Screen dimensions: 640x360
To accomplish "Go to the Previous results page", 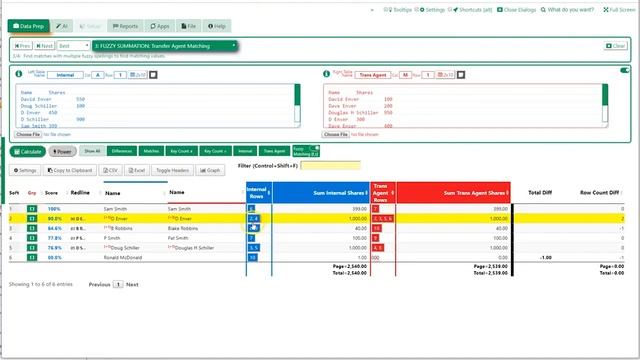I will [99, 284].
